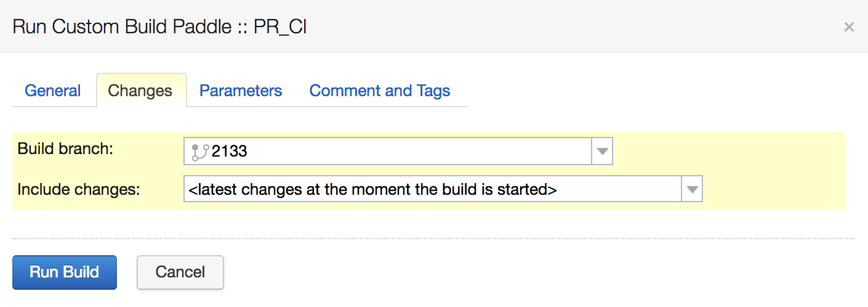868x307 pixels.
Task: Click empty yellow area right of Include changes
Action: click(x=773, y=189)
